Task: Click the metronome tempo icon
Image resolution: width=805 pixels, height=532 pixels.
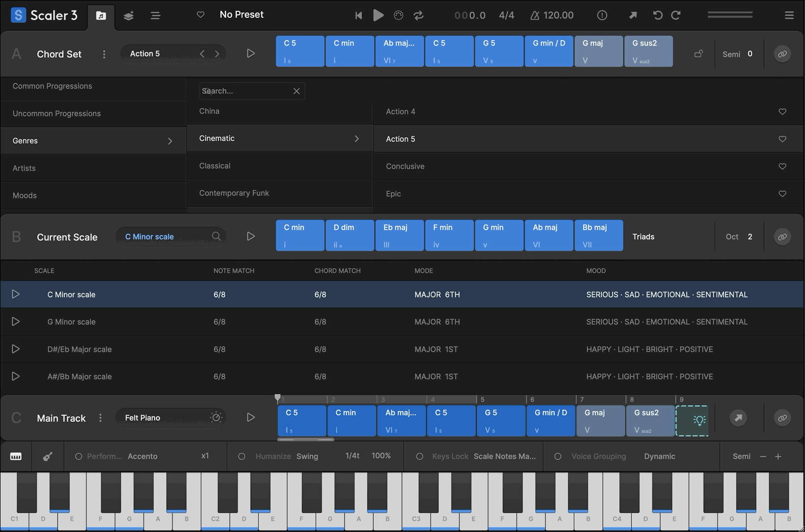Action: coord(535,15)
